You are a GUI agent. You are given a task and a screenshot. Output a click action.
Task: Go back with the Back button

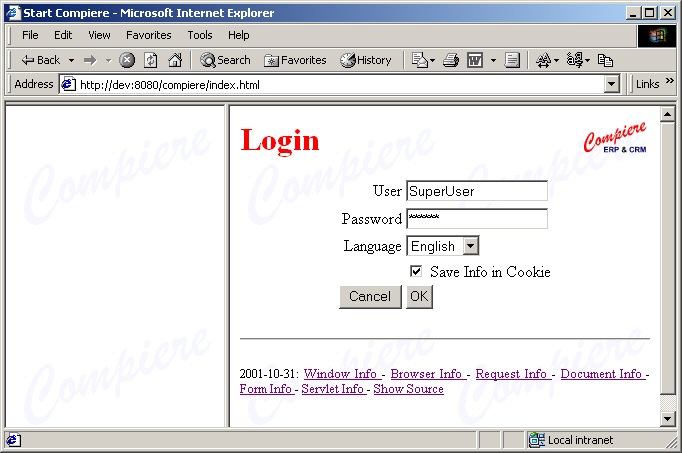40,60
